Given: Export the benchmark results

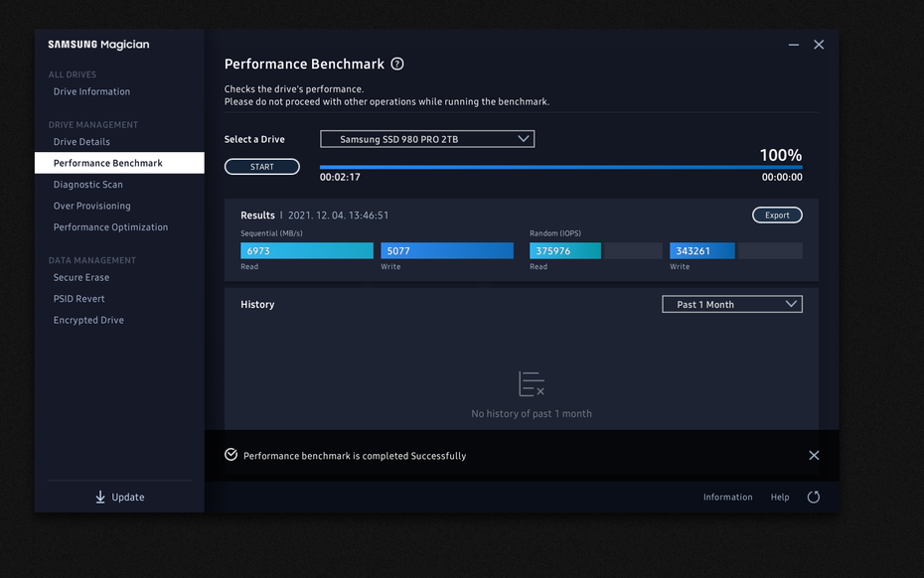Looking at the screenshot, I should click(x=777, y=216).
